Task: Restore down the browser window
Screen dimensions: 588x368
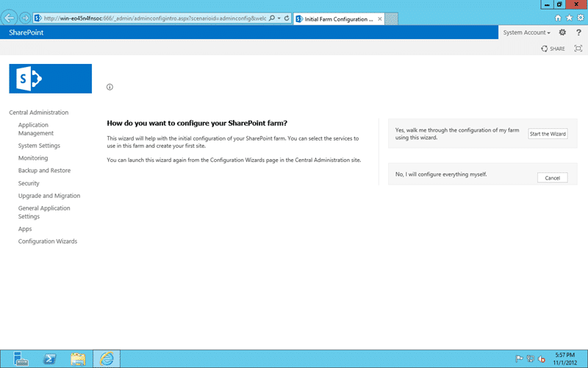Action: coord(559,4)
